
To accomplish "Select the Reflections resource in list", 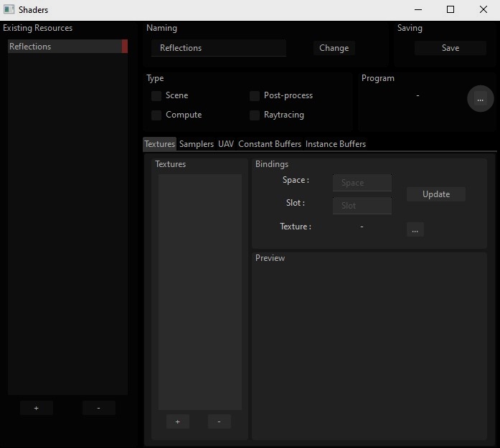I will point(67,46).
